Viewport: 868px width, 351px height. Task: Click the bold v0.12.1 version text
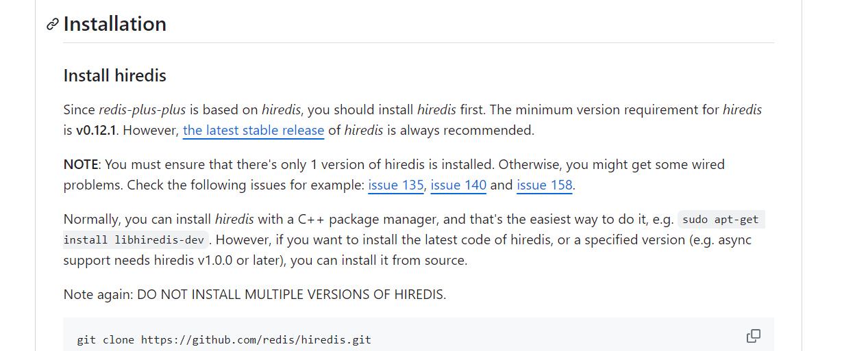click(x=96, y=130)
